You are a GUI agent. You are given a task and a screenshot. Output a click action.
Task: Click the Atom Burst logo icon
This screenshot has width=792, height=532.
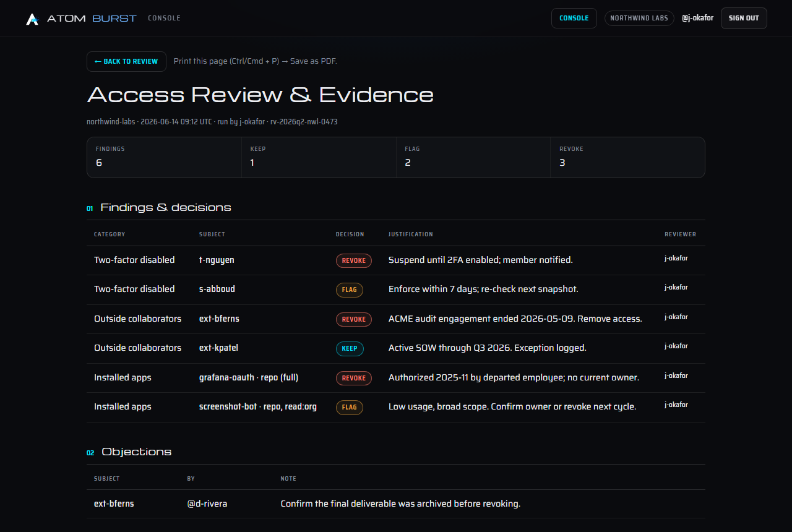[x=32, y=19]
